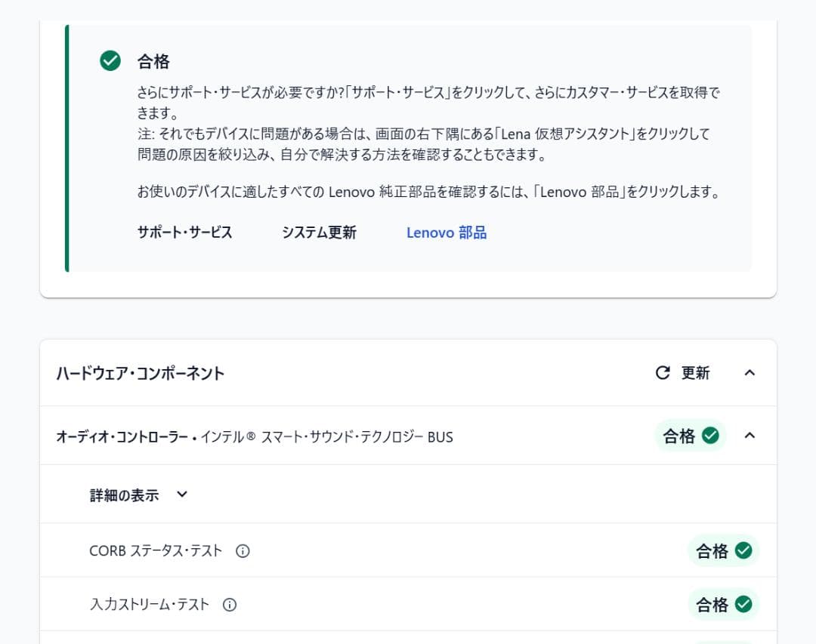This screenshot has width=816, height=644.
Task: Click the ハードウェア・コンポーネント heading
Action: tap(141, 373)
